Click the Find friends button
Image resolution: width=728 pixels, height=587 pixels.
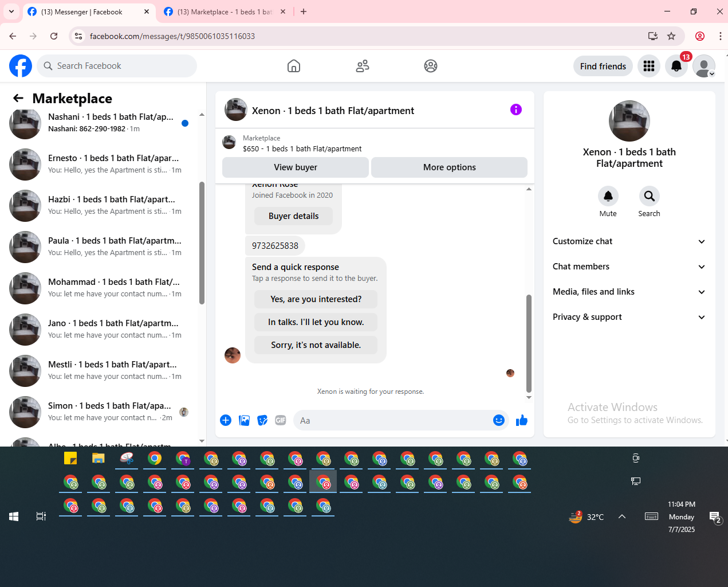pyautogui.click(x=603, y=66)
